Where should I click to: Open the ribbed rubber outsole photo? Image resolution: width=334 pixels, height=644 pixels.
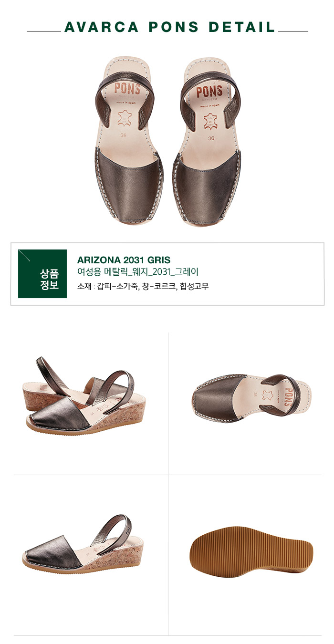pyautogui.click(x=251, y=549)
